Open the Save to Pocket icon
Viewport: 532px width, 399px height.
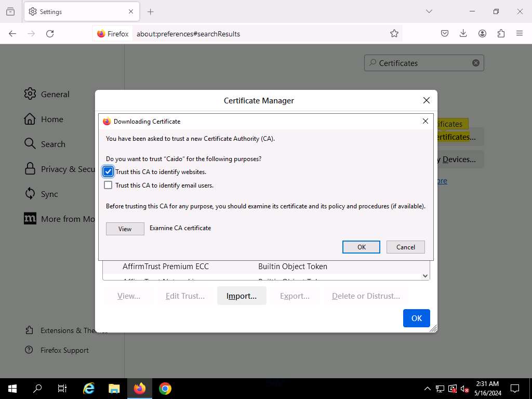pos(445,34)
